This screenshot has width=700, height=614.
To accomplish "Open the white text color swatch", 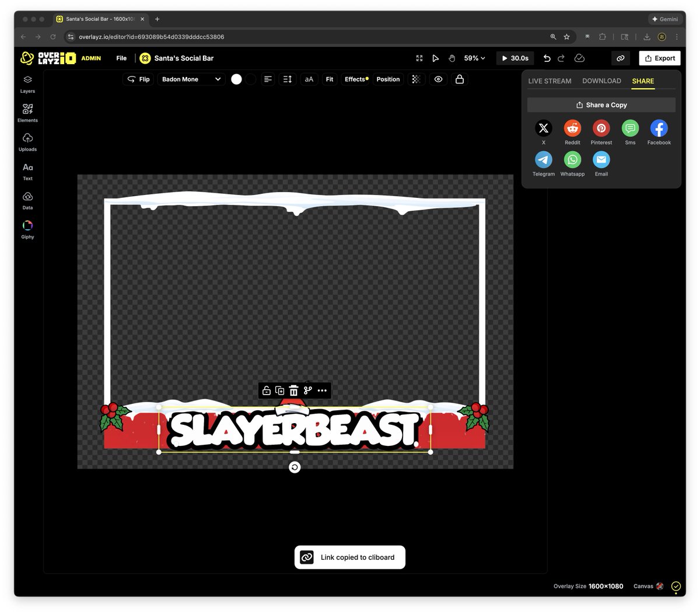I will (x=236, y=79).
